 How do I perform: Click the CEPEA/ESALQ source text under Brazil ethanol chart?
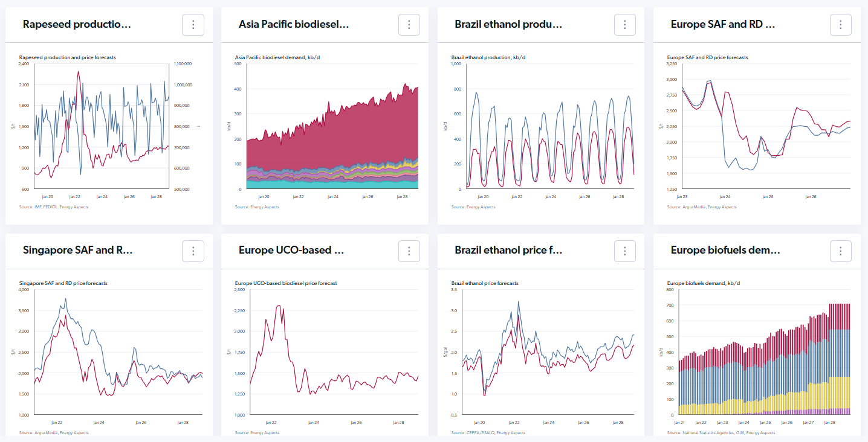[474, 433]
